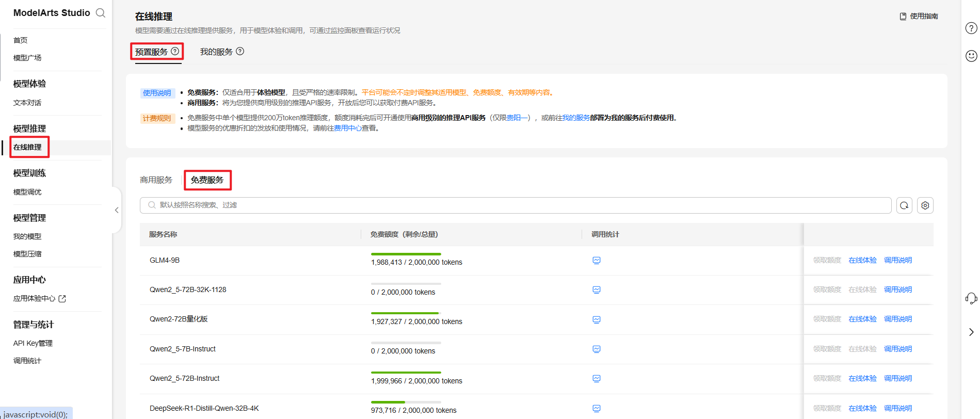This screenshot has height=419, width=980.
Task: Open customer service headset icon
Action: click(x=971, y=298)
